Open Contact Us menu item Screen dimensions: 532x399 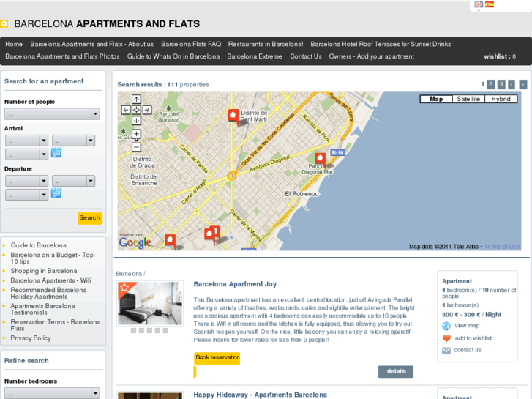[x=306, y=56]
